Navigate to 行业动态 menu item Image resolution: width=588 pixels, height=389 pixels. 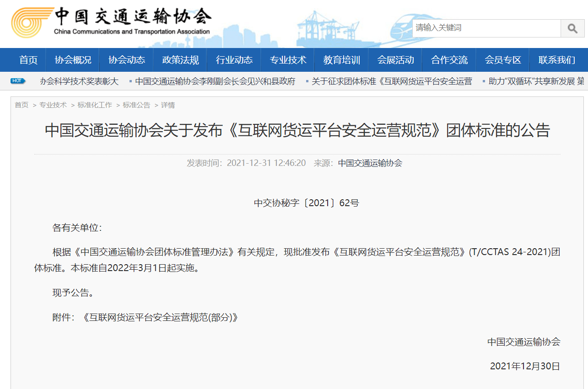[234, 60]
